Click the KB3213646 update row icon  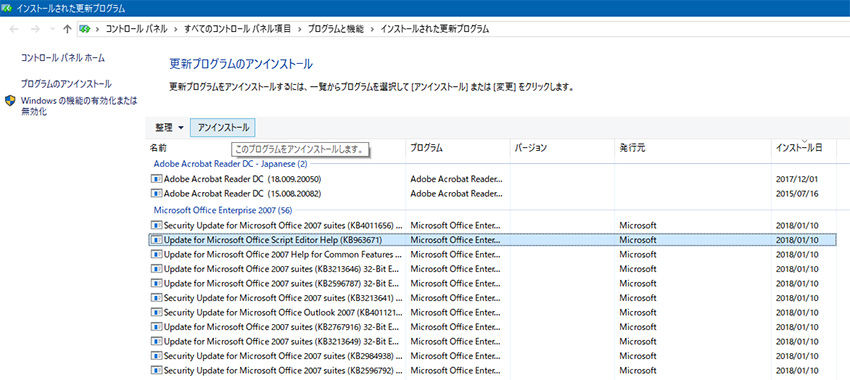(156, 269)
